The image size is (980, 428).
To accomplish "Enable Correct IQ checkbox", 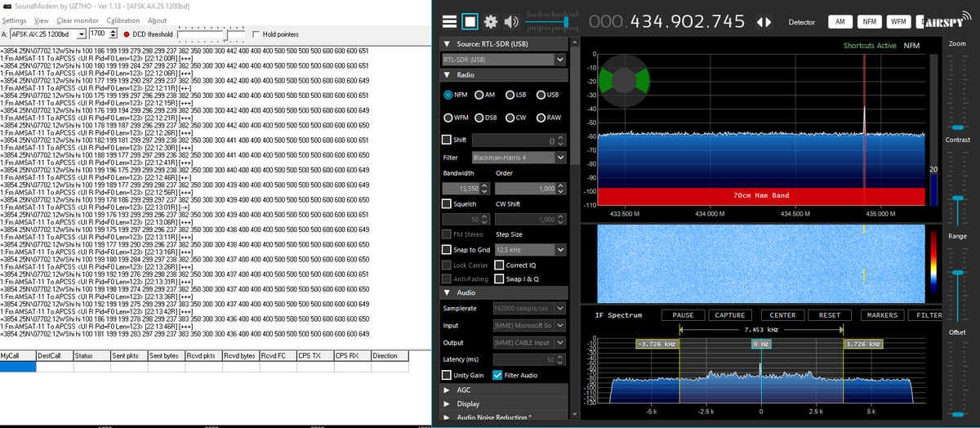I will [x=500, y=265].
